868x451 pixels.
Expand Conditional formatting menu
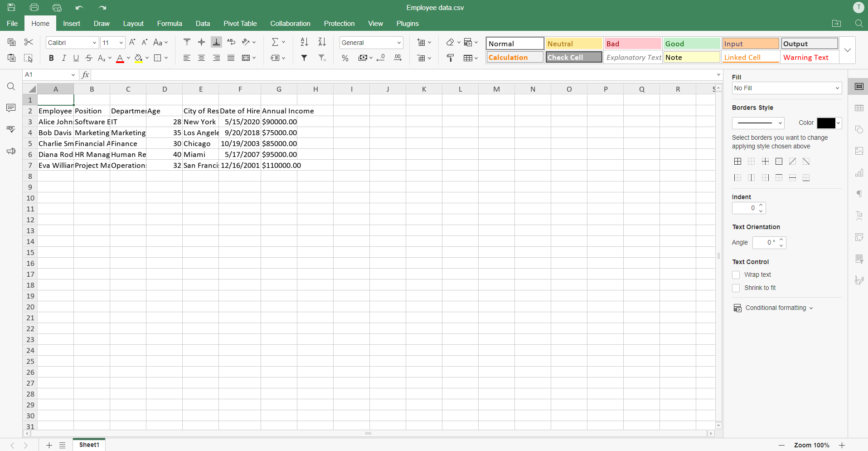(x=773, y=308)
